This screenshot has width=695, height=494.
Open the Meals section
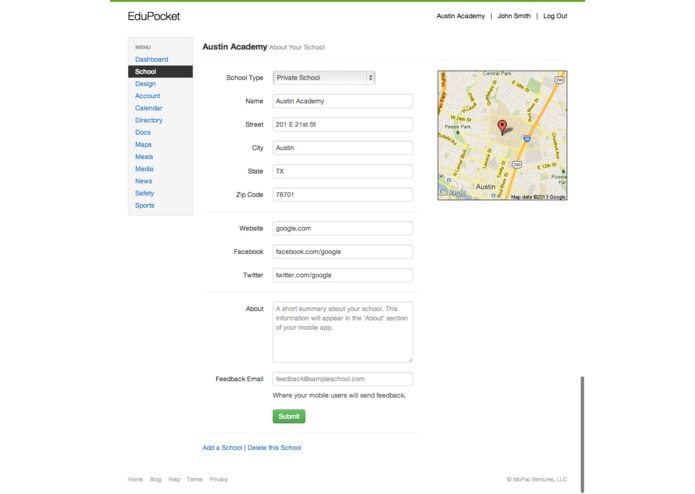coord(144,157)
